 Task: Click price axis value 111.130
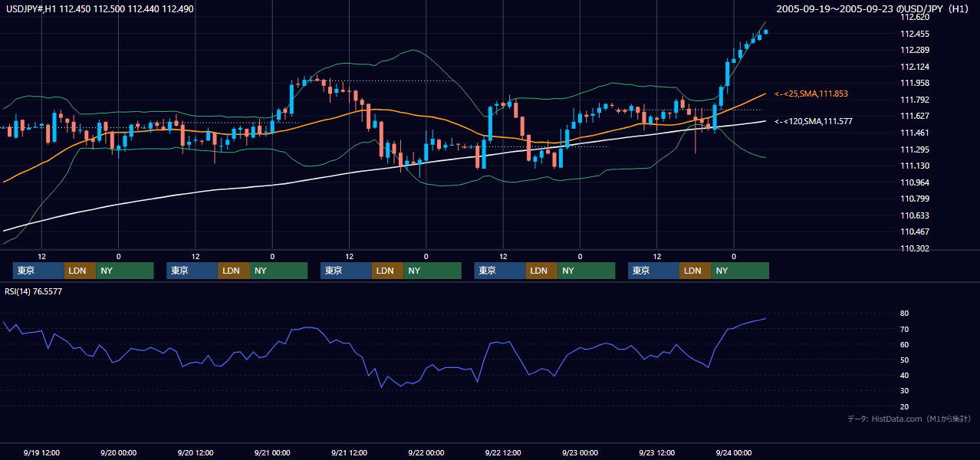pyautogui.click(x=915, y=166)
